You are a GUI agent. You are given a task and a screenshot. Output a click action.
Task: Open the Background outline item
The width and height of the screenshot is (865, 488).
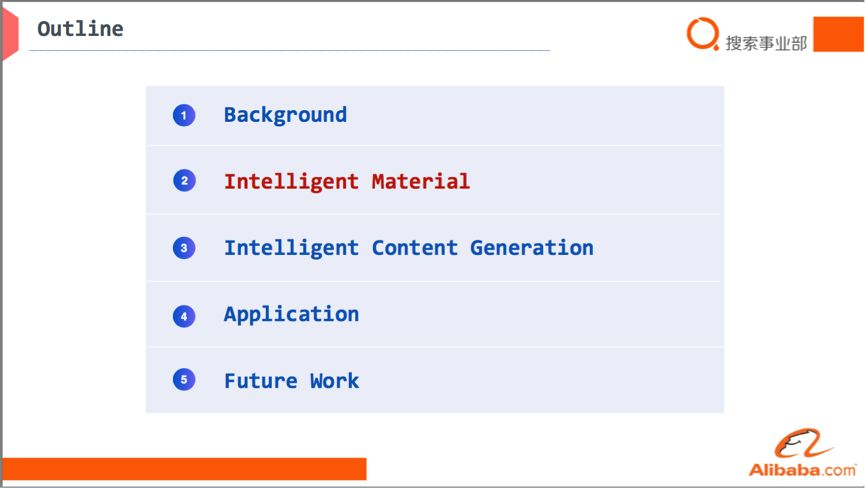coord(285,115)
